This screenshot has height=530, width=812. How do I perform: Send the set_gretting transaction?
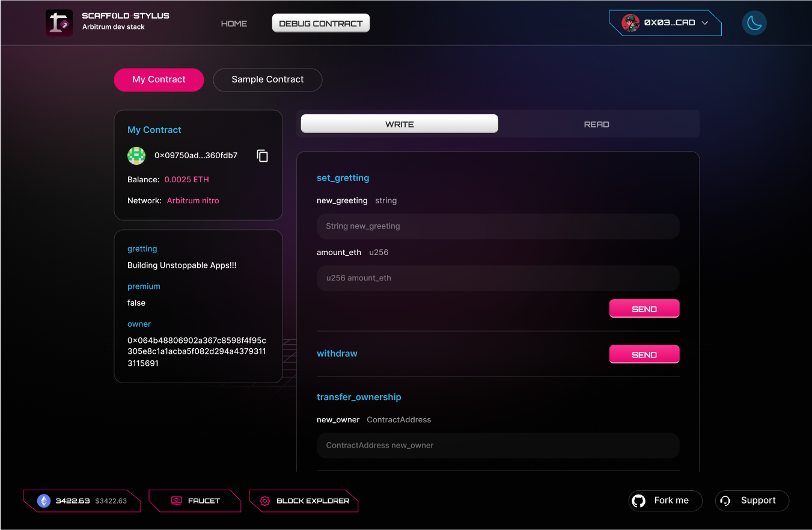click(x=644, y=309)
